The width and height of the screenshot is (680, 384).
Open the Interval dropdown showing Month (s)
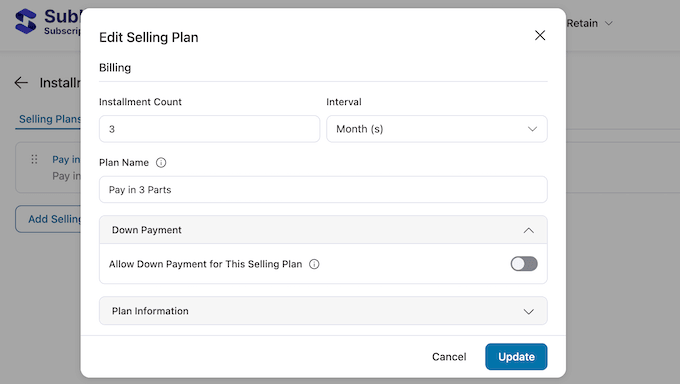coord(437,129)
